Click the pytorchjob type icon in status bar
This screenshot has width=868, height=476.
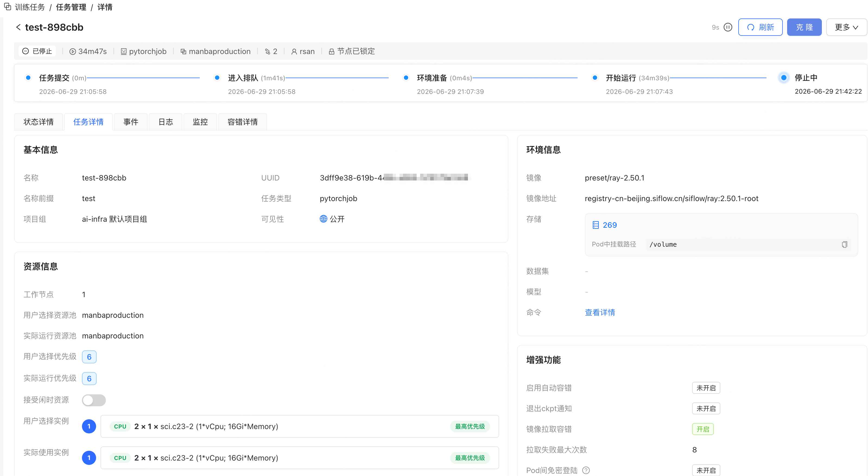coord(124,52)
